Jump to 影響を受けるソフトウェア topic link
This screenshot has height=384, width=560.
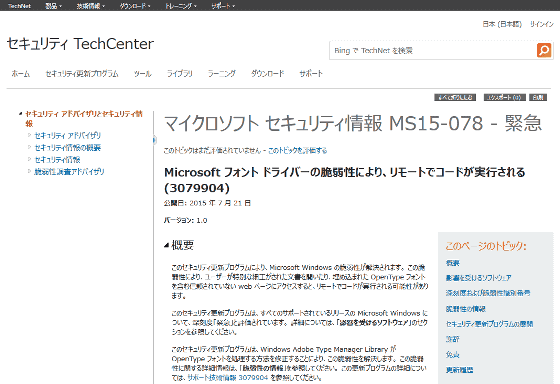click(x=478, y=278)
